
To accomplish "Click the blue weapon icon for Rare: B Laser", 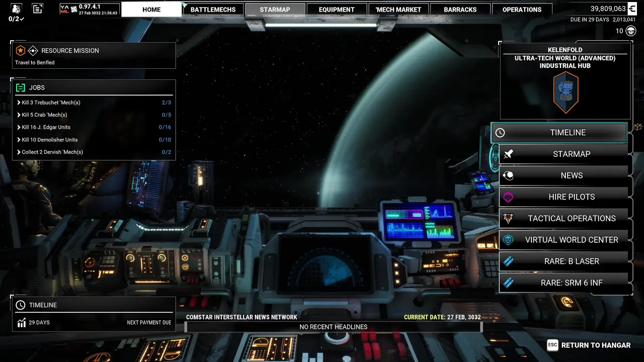I will 508,261.
